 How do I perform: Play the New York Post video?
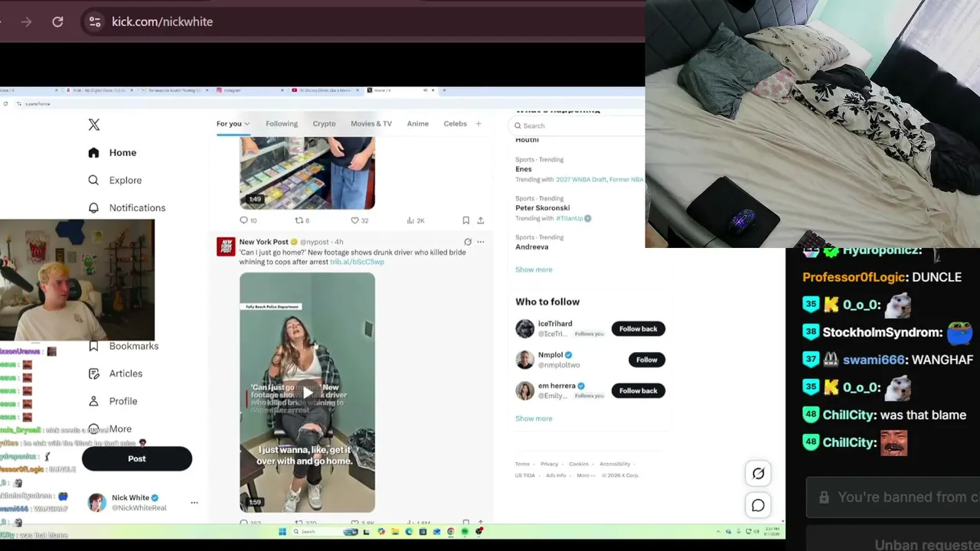(307, 393)
